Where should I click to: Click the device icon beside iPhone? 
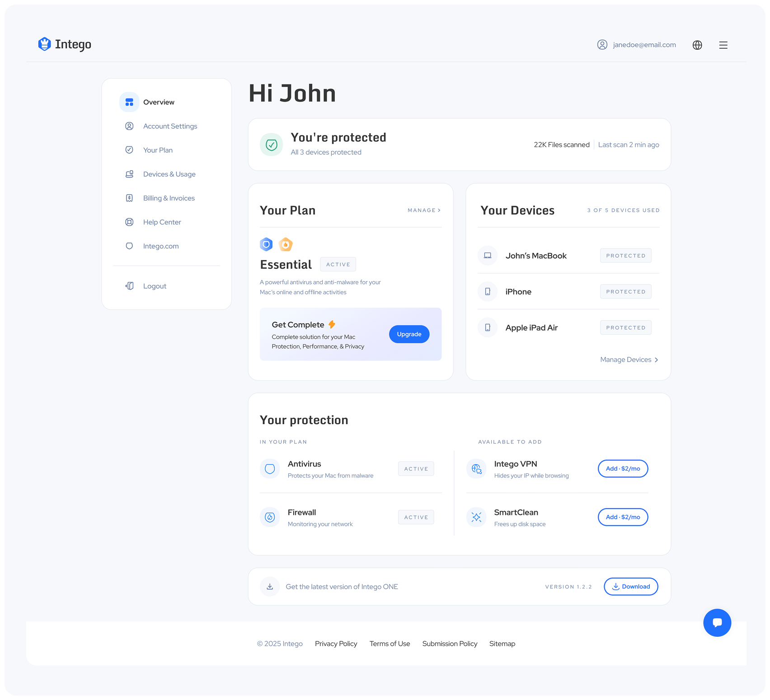[488, 292]
